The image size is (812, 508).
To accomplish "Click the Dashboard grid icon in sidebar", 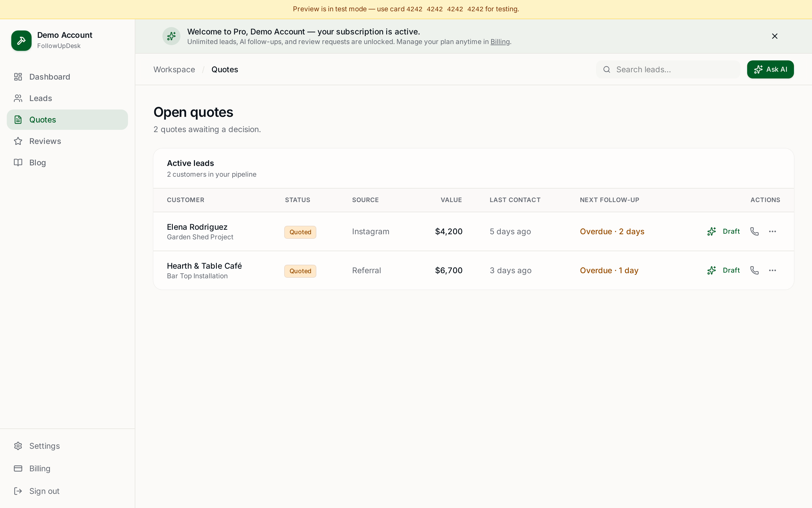I will click(x=18, y=77).
